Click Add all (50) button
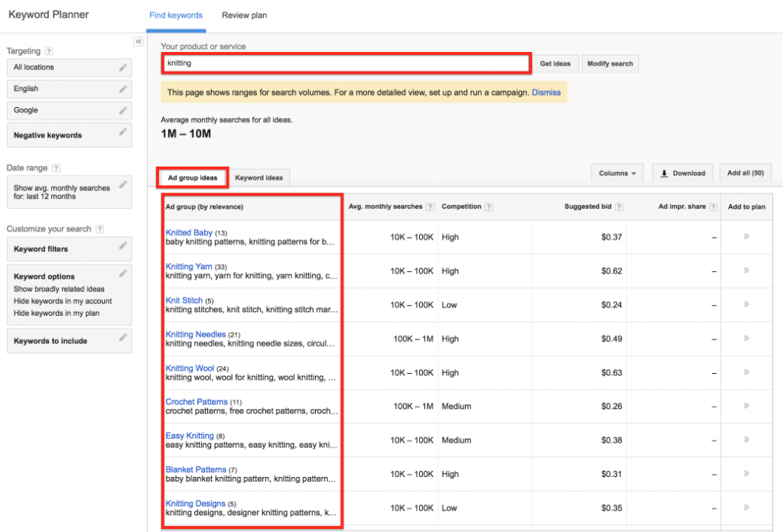 [745, 174]
